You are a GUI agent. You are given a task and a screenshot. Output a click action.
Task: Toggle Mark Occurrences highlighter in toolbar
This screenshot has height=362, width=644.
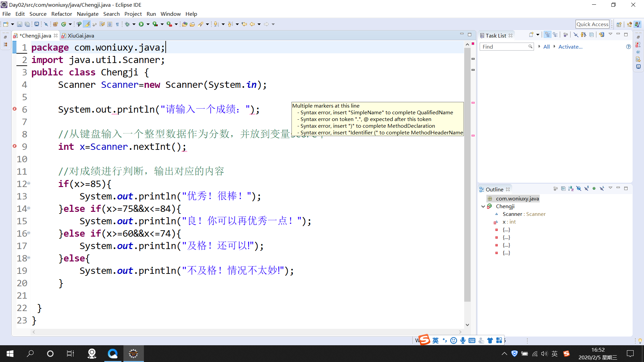[x=87, y=24]
